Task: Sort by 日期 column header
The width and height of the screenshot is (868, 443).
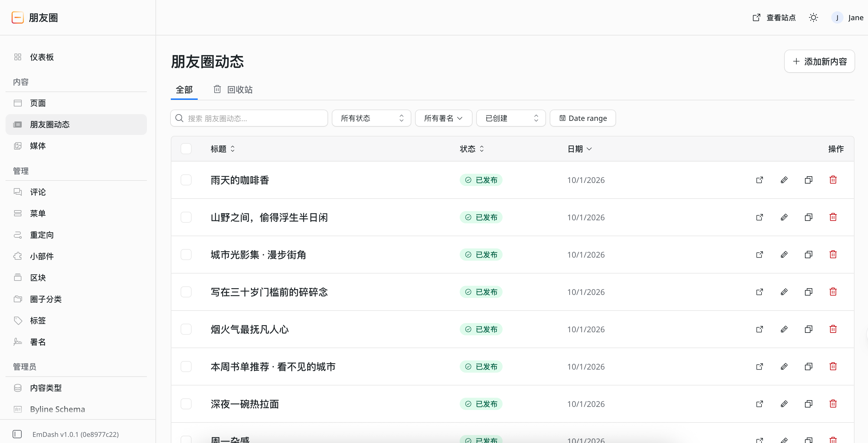Action: coord(579,149)
